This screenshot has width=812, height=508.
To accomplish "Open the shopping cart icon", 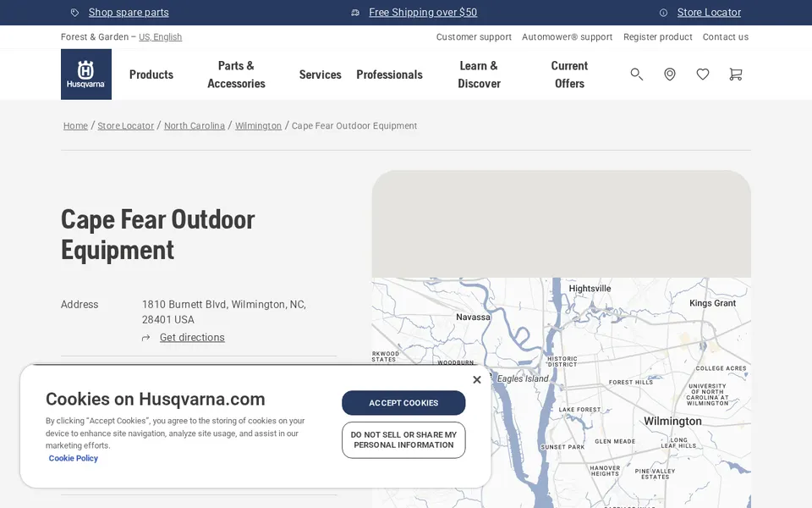I will 735,75.
